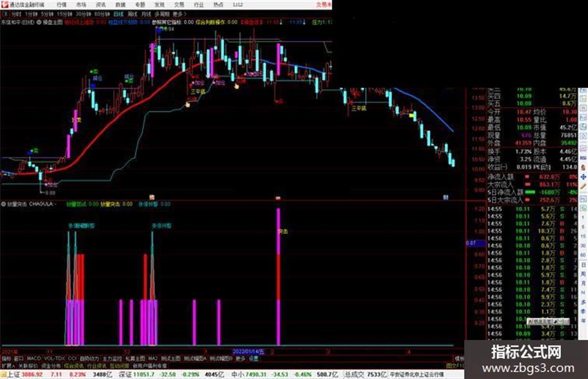Switch chart to 15分钟 period

64,14
